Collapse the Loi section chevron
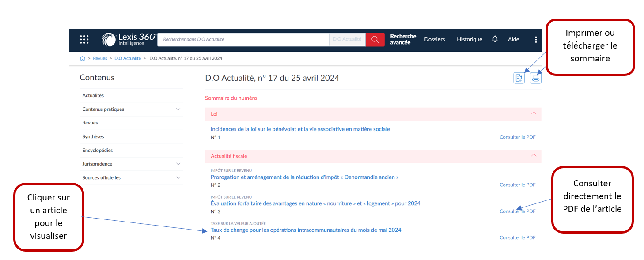 [x=534, y=113]
